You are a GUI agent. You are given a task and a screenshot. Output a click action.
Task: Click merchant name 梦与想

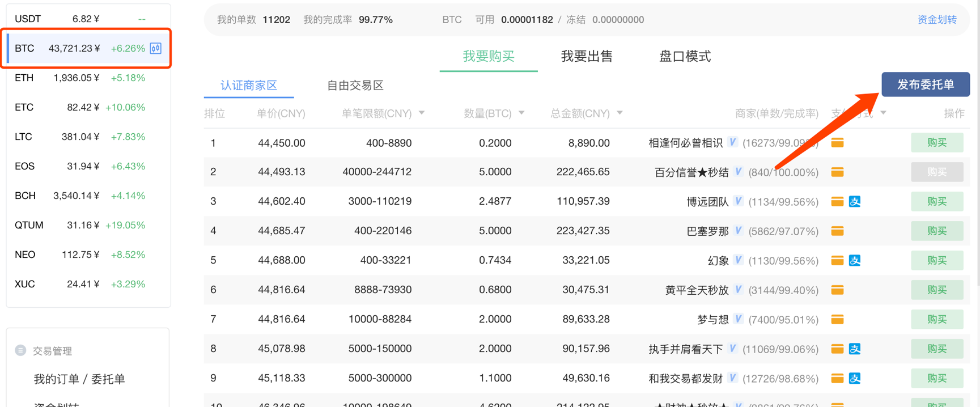pos(712,319)
